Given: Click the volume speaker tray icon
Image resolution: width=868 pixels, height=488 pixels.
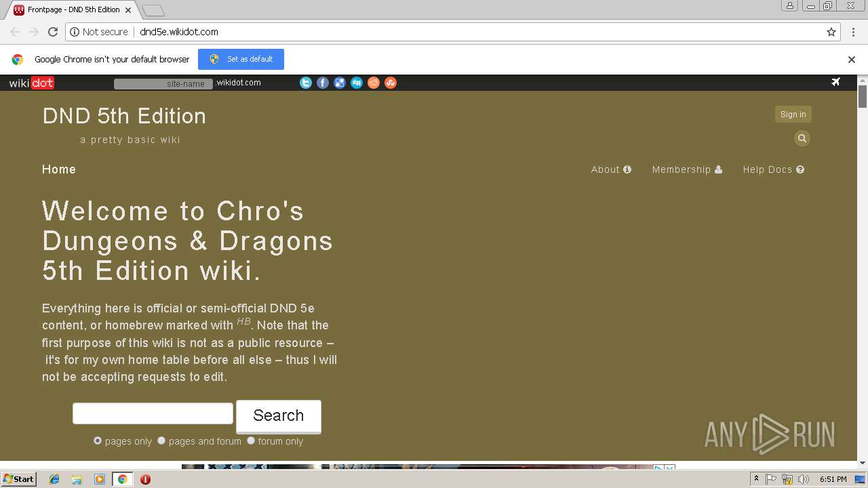Looking at the screenshot, I should pos(804,479).
